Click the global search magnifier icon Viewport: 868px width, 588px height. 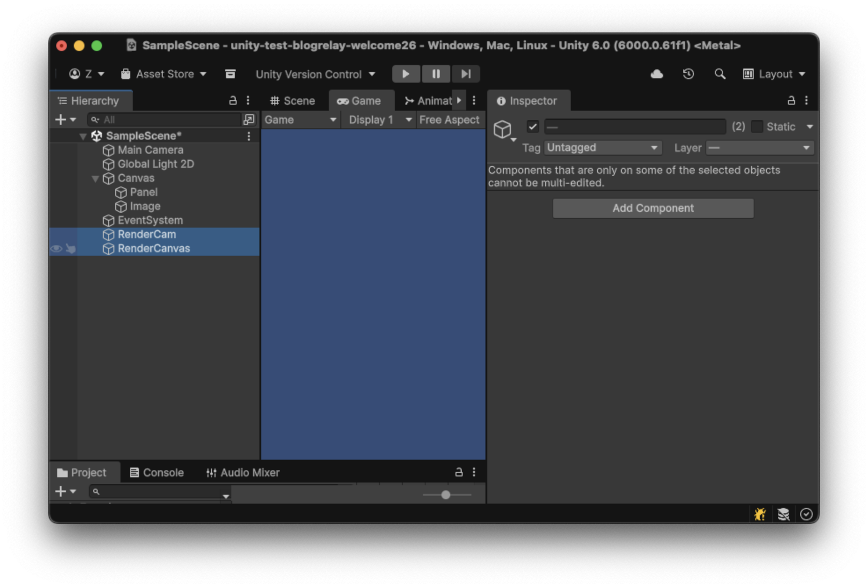(x=719, y=74)
